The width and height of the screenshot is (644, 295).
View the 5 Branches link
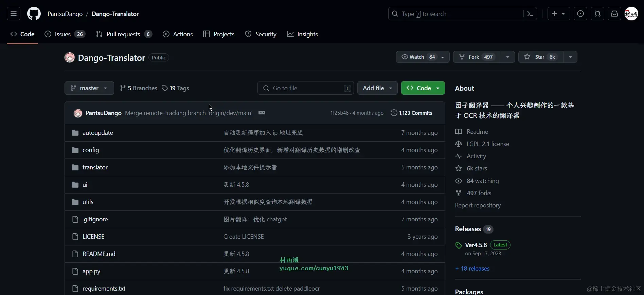(x=139, y=88)
